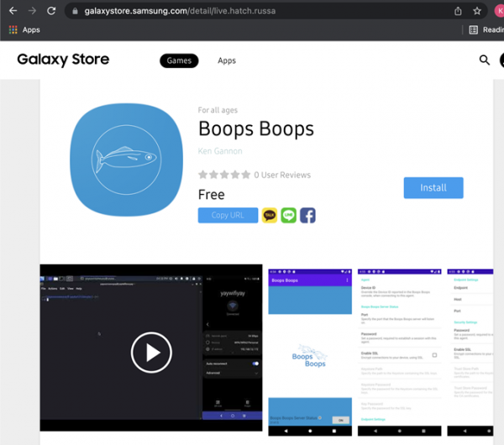
Task: Open the Reading list icon
Action: click(x=474, y=30)
